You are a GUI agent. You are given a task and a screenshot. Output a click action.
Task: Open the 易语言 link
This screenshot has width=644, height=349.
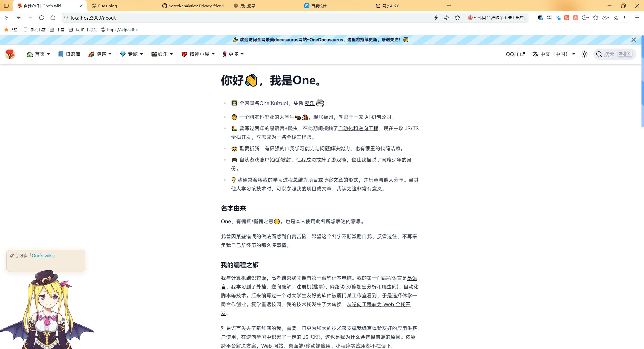click(x=412, y=278)
